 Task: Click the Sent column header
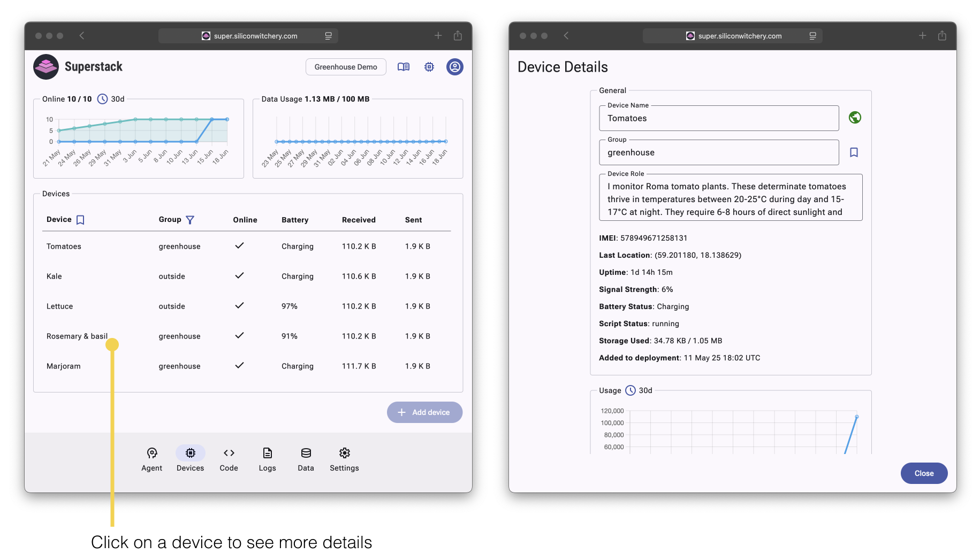(413, 220)
